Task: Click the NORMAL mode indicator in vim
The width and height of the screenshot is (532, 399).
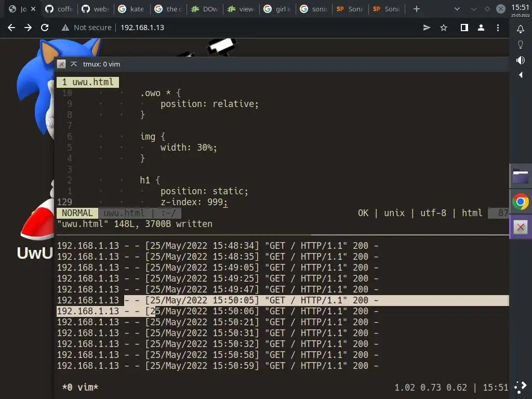Action: [x=77, y=213]
